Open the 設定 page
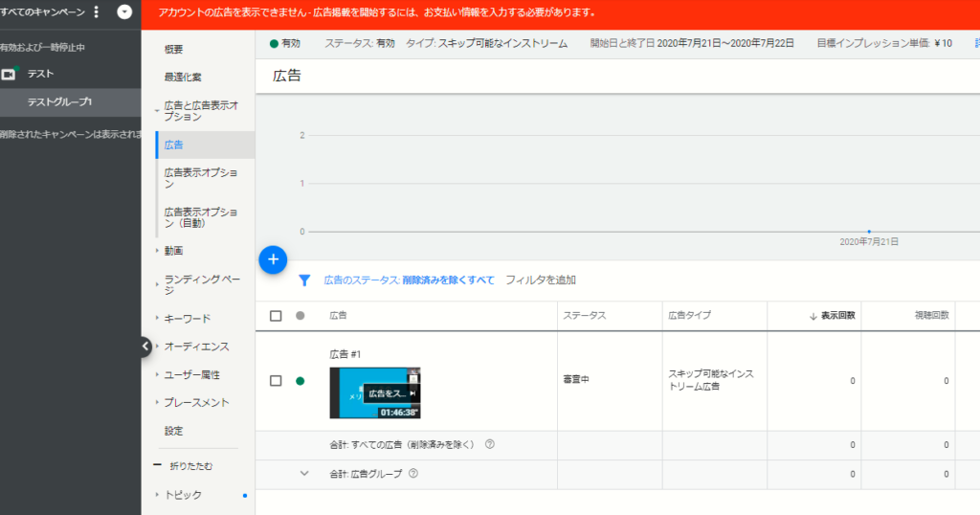The width and height of the screenshot is (980, 515). 174,432
